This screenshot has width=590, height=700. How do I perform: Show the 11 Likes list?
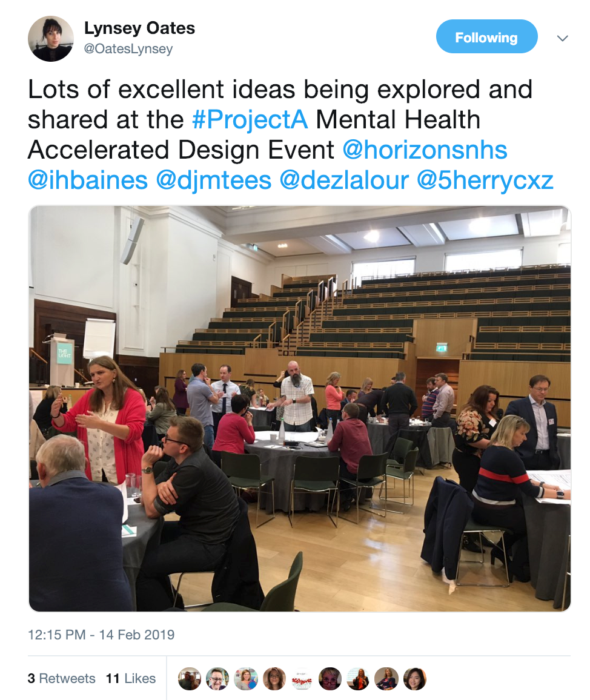(130, 678)
